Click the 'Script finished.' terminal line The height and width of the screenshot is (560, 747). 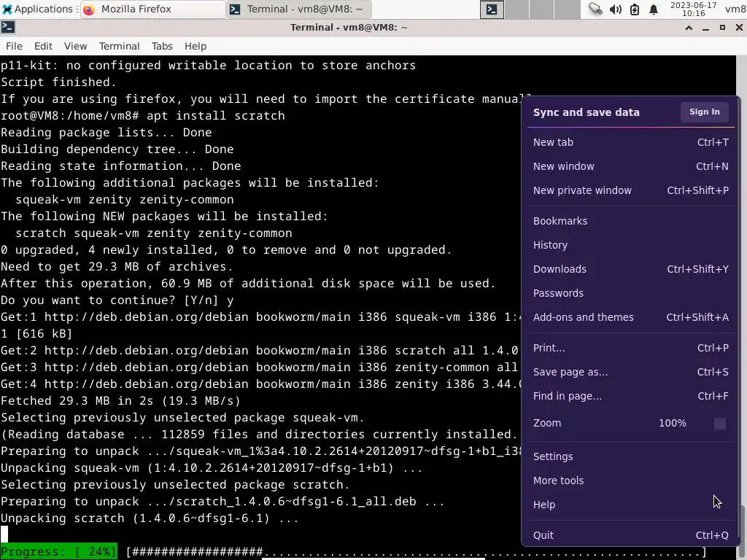coord(58,82)
